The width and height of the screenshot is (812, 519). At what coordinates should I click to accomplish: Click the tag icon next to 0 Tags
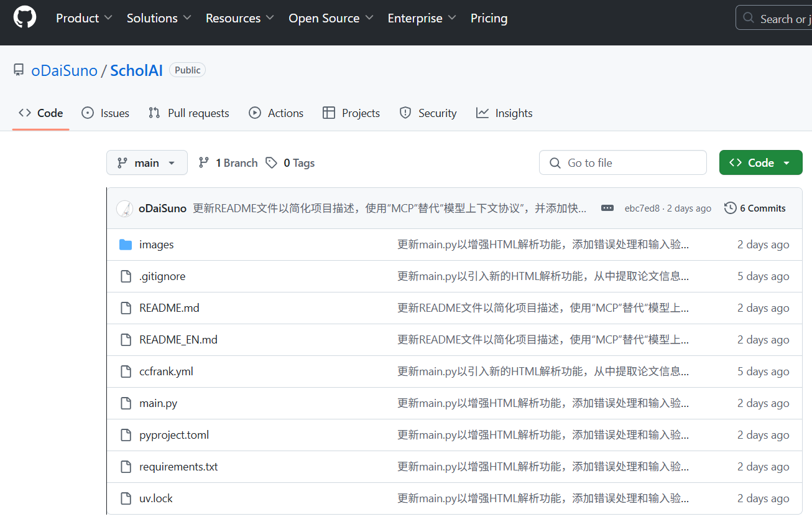click(x=271, y=163)
